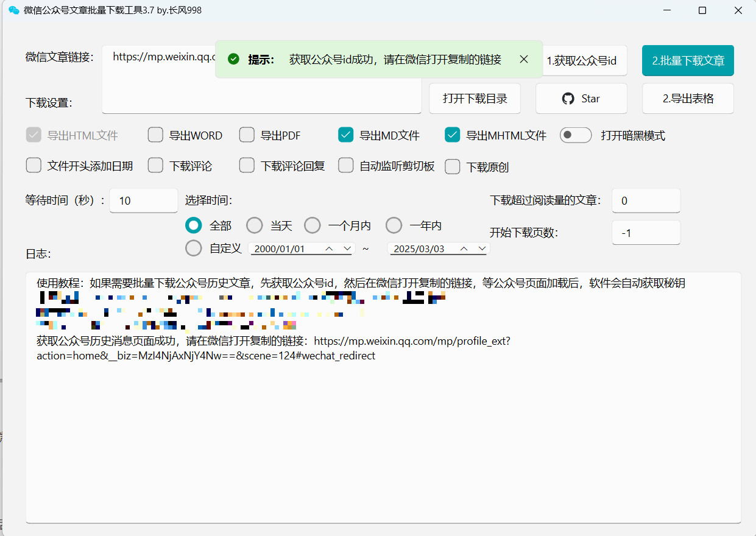Open download folder via 打开下载目录
This screenshot has width=756, height=536.
click(x=475, y=99)
